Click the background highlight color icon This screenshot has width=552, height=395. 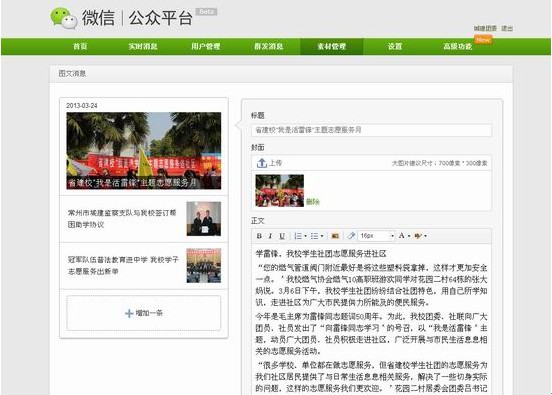pos(418,236)
